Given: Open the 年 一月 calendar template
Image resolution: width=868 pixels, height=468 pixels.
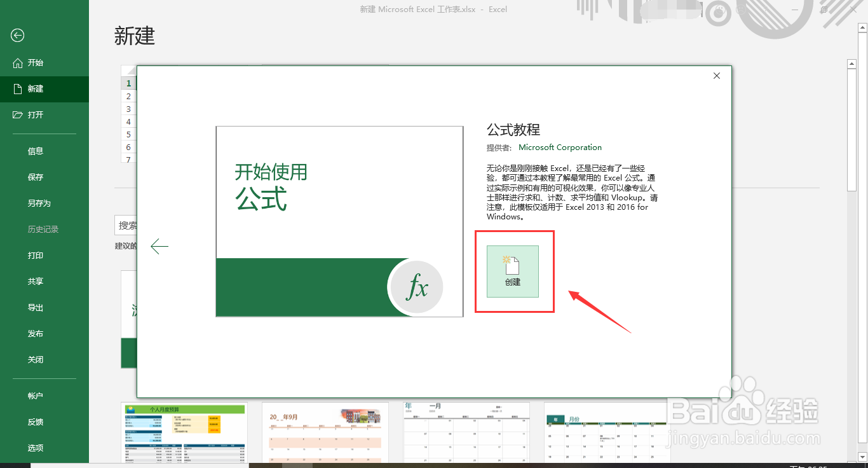Looking at the screenshot, I should click(x=466, y=433).
